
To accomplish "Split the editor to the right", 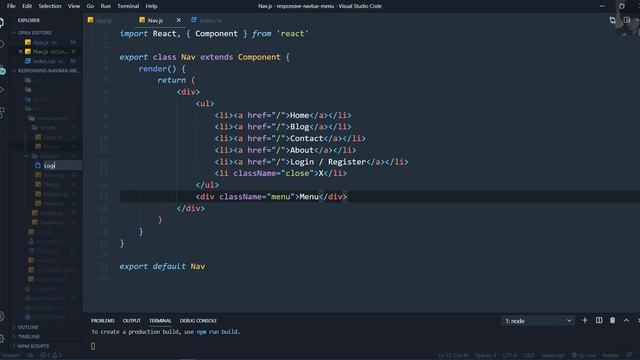I will tap(627, 20).
